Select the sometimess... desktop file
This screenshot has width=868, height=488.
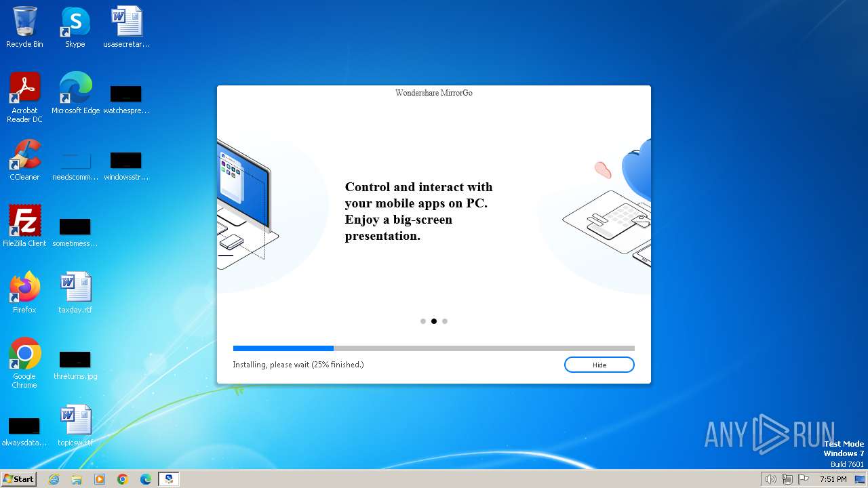pyautogui.click(x=75, y=232)
